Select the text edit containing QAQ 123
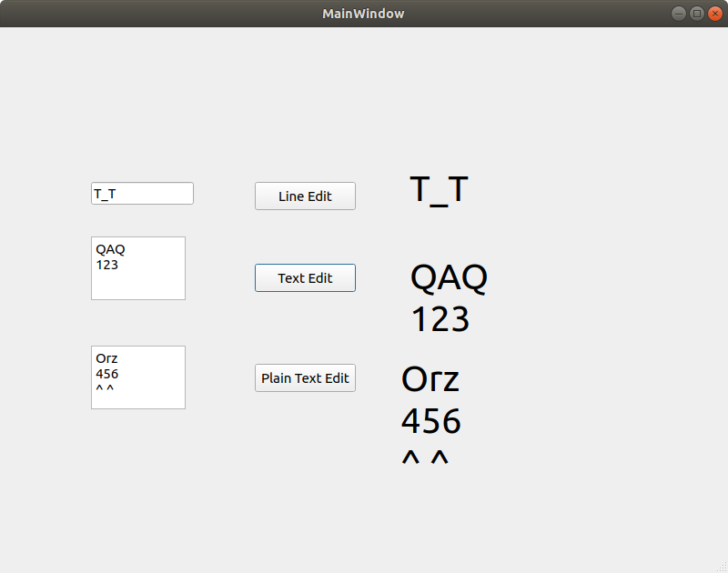The height and width of the screenshot is (573, 728). (x=137, y=268)
